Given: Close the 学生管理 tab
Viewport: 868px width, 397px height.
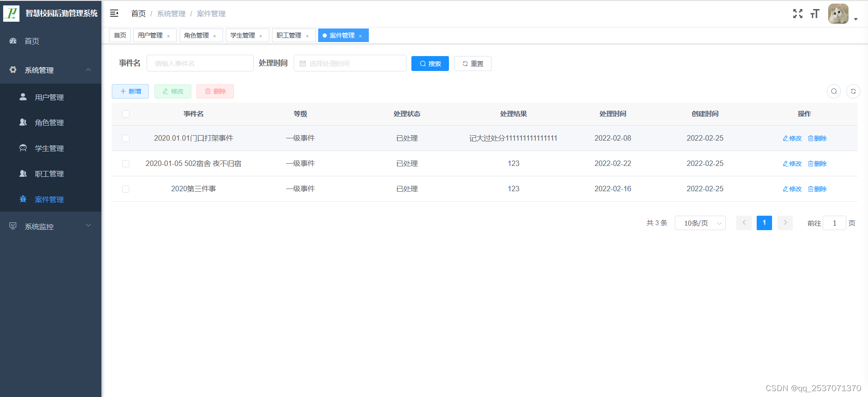Looking at the screenshot, I should (x=261, y=36).
